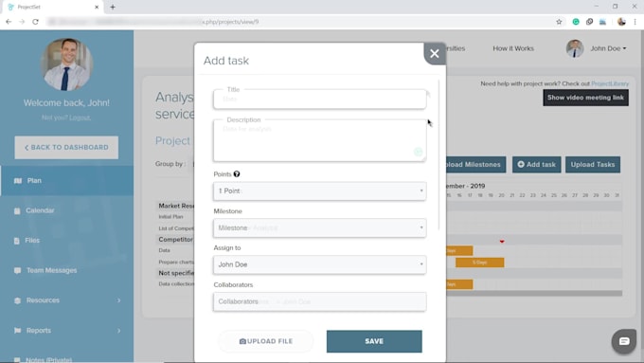Click the camera icon on Upload File
This screenshot has width=644, height=363.
pyautogui.click(x=242, y=341)
